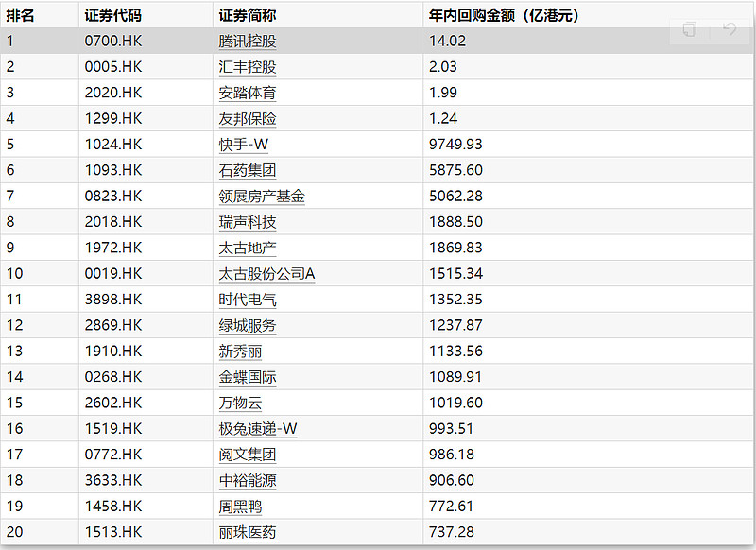Open the 金蝶国际 stock link
This screenshot has height=550, width=756.
tap(248, 377)
